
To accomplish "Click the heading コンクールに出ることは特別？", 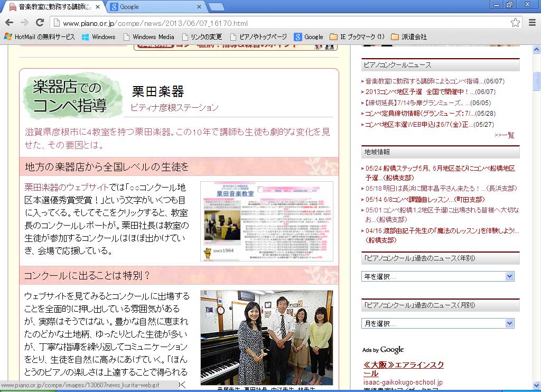I will point(87,275).
